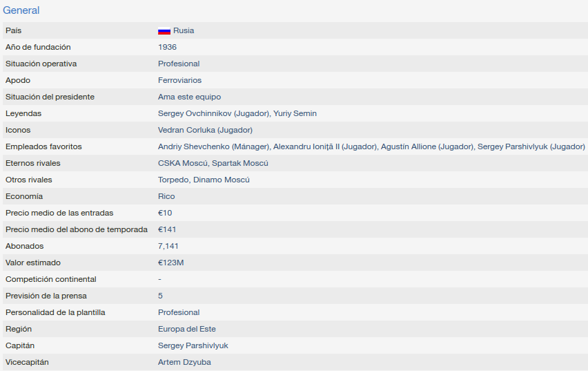Screen dimensions: 588x371
Task: Open the Dinamo Moscú rival link
Action: [222, 180]
